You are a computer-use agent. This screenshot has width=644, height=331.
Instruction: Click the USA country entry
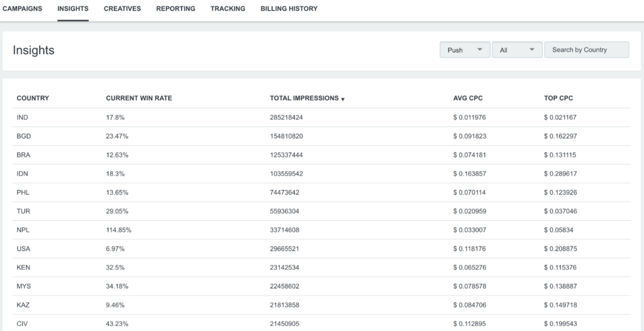click(x=23, y=249)
